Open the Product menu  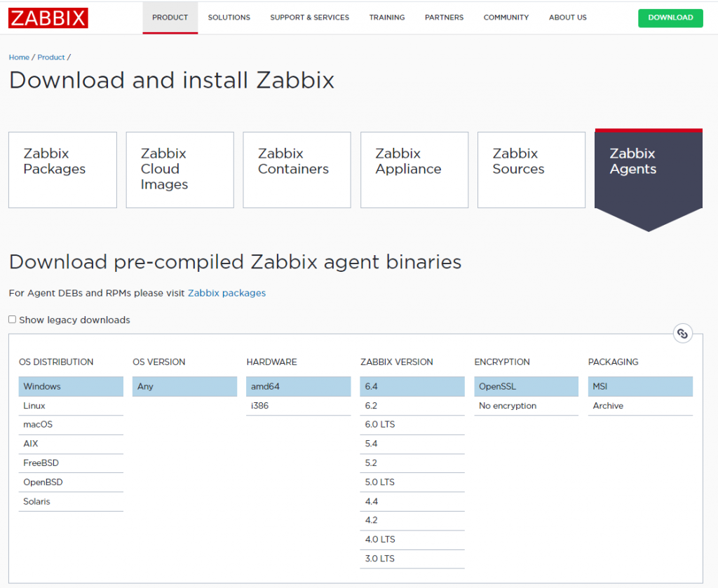pyautogui.click(x=170, y=18)
